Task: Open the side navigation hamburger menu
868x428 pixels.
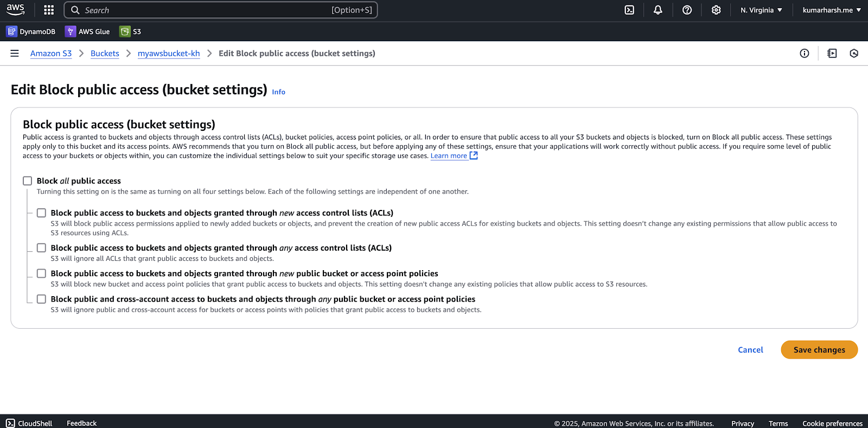Action: pos(15,53)
